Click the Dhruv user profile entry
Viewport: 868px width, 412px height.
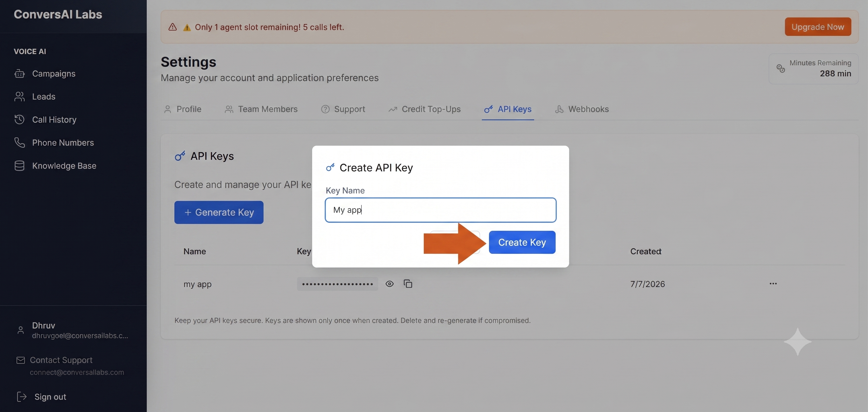tap(73, 330)
